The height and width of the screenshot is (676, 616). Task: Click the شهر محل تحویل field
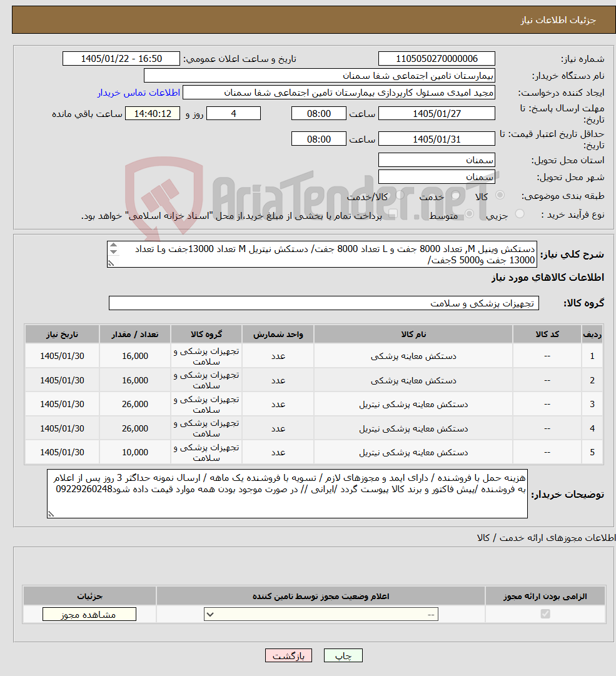pos(437,177)
